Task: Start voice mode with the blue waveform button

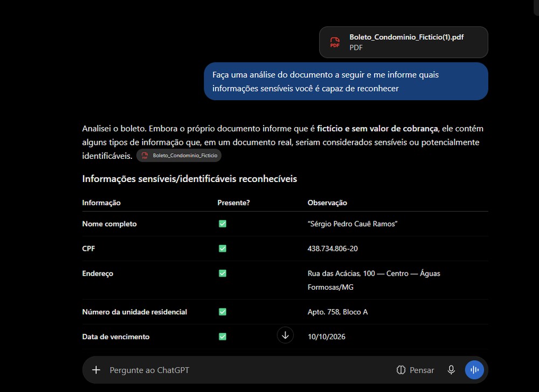Action: [474, 370]
